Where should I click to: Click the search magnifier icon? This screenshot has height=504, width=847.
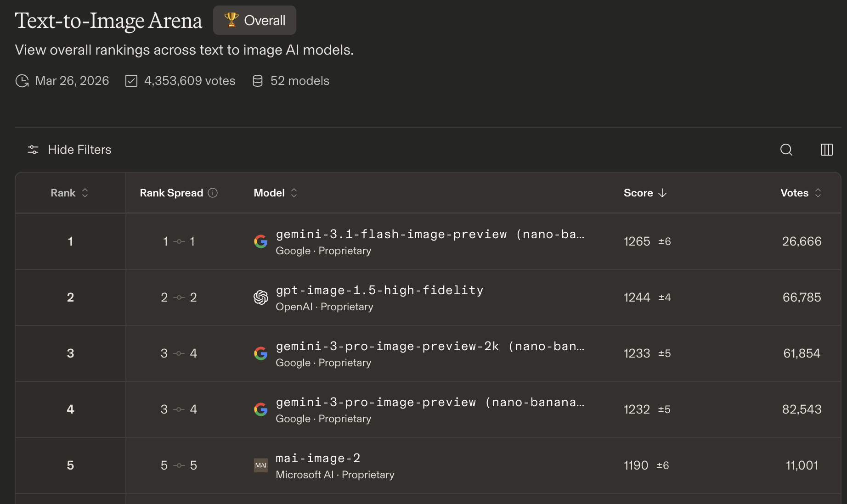[786, 150]
